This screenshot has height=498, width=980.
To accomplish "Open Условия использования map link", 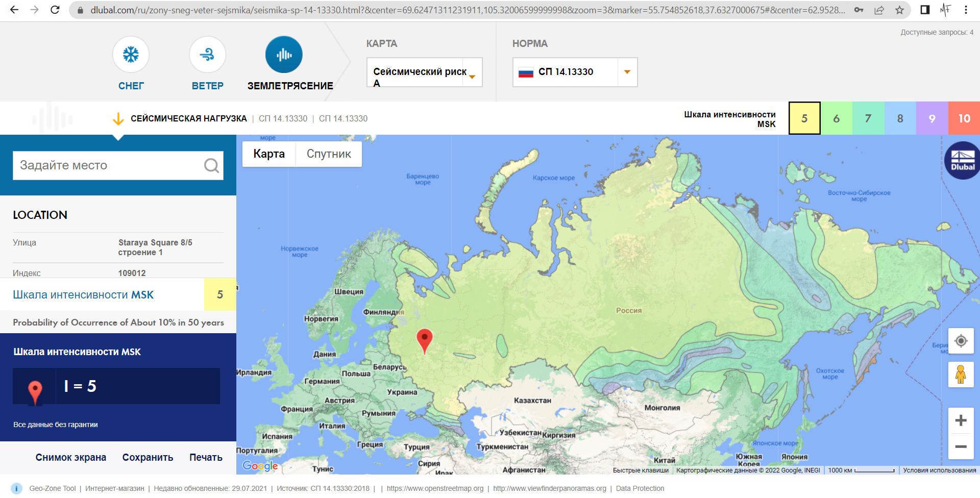I will point(940,470).
